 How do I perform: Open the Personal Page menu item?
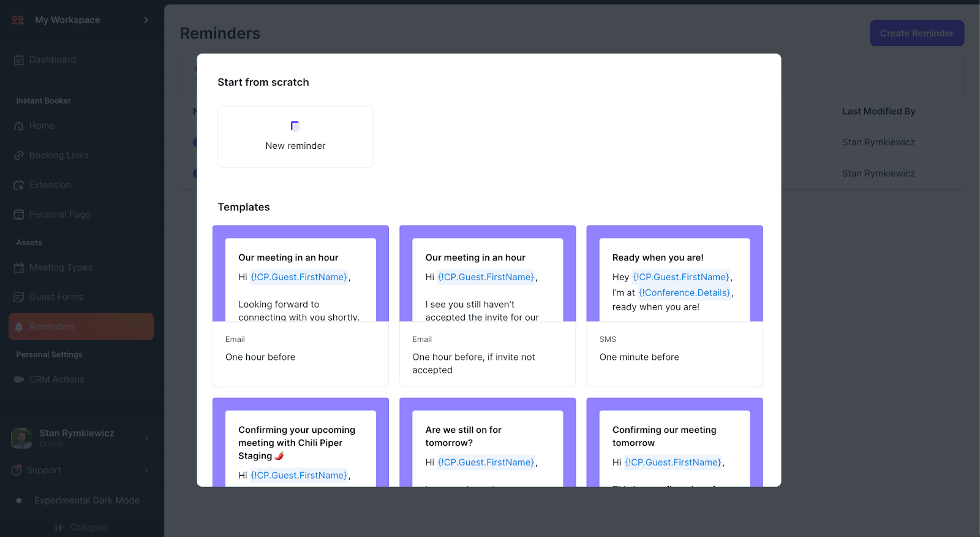tap(59, 215)
